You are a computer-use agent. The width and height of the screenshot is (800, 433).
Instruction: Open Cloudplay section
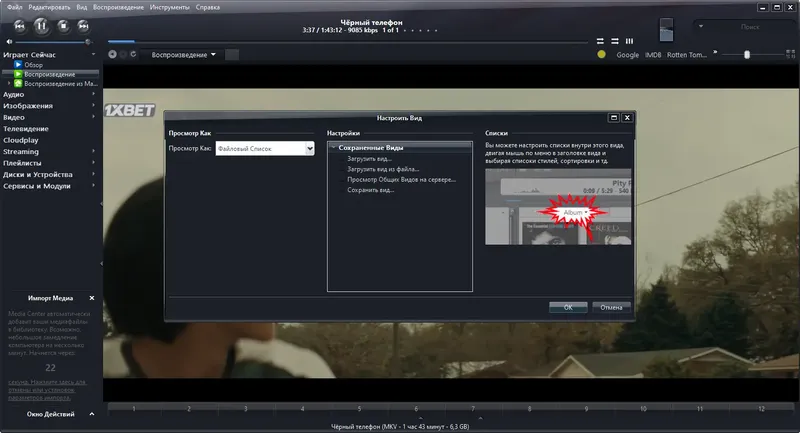(20, 140)
